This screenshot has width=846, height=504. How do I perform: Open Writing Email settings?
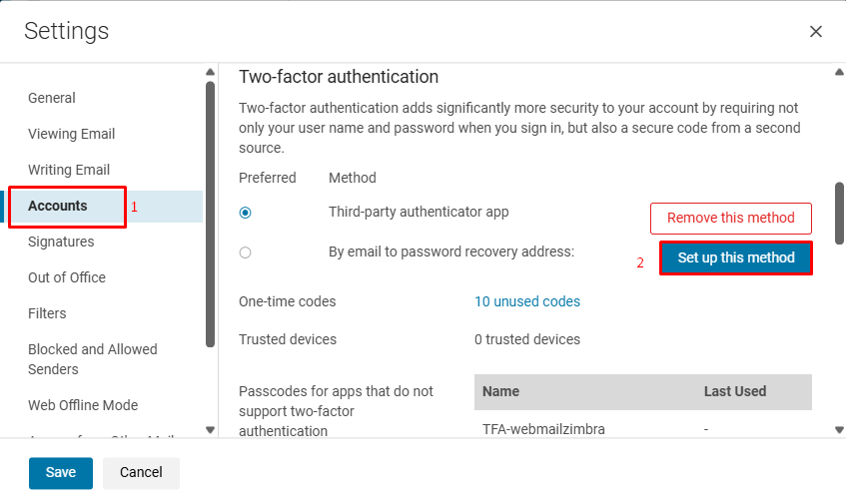coord(69,170)
